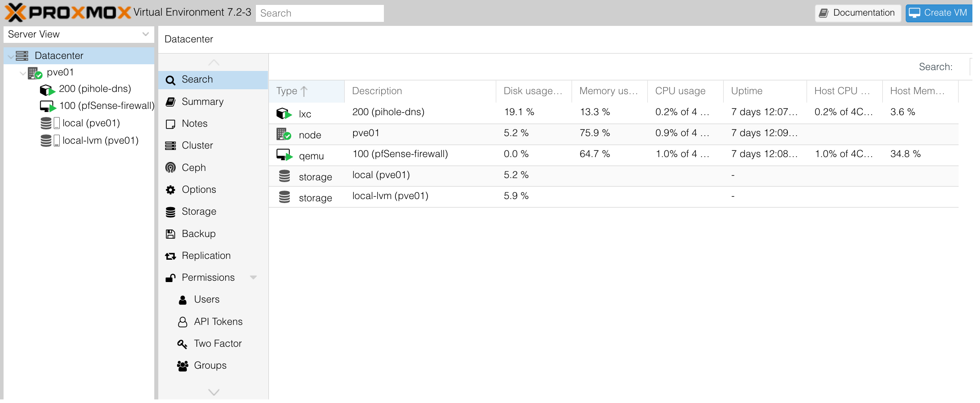This screenshot has height=403, width=980.
Task: Sort by the Description column header
Action: (x=420, y=91)
